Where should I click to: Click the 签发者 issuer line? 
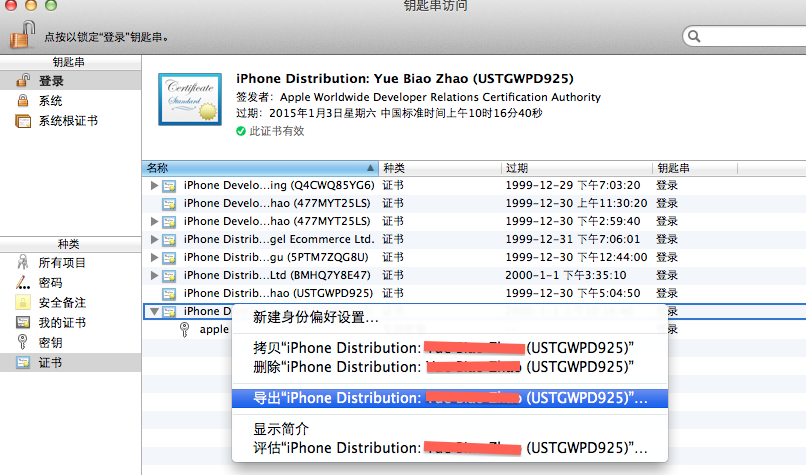(418, 97)
